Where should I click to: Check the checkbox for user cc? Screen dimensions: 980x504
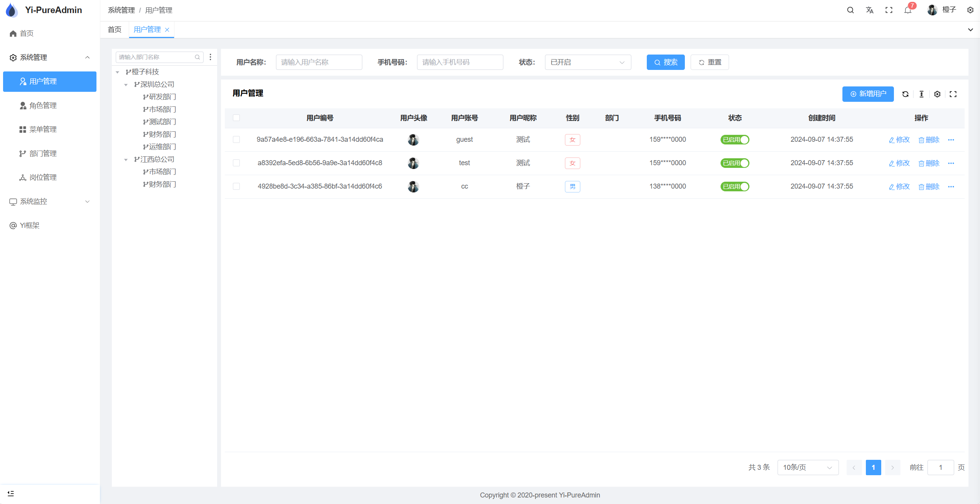coord(236,186)
